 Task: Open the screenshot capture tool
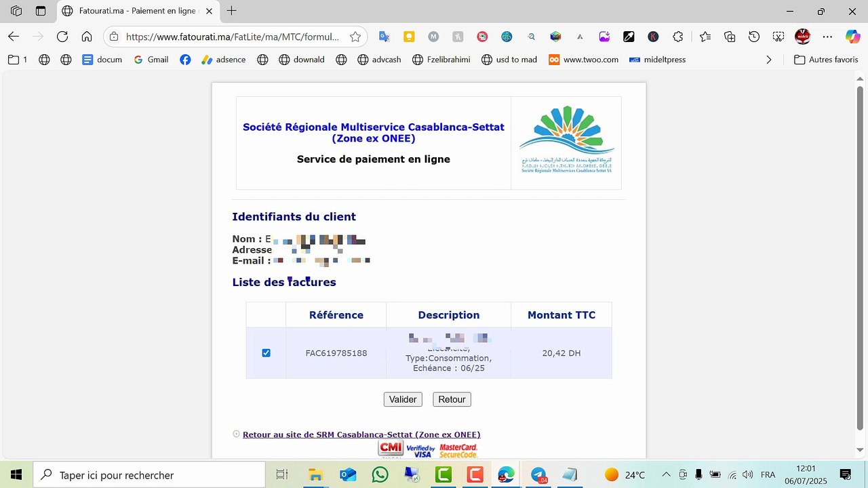pos(778,37)
